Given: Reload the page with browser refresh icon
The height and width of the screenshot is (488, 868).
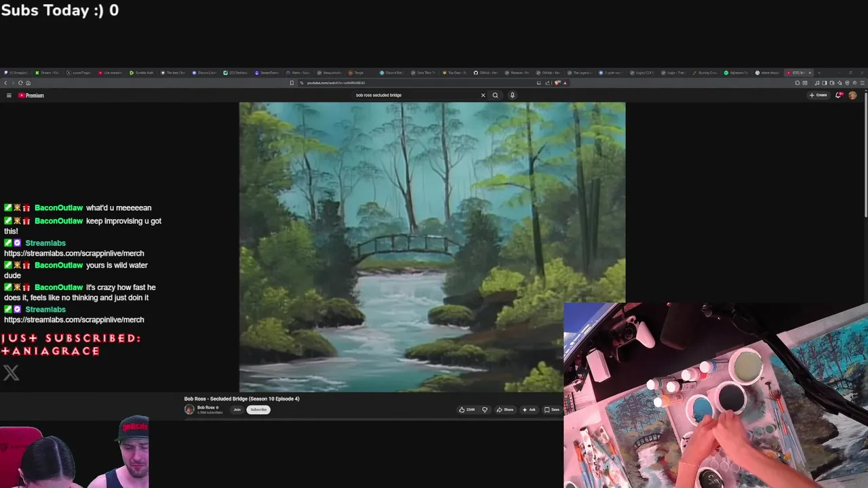Looking at the screenshot, I should click(x=20, y=83).
